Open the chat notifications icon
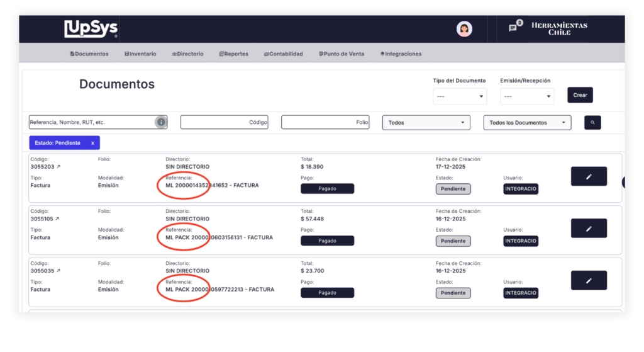Viewport: 644px width, 352px height. tap(513, 28)
